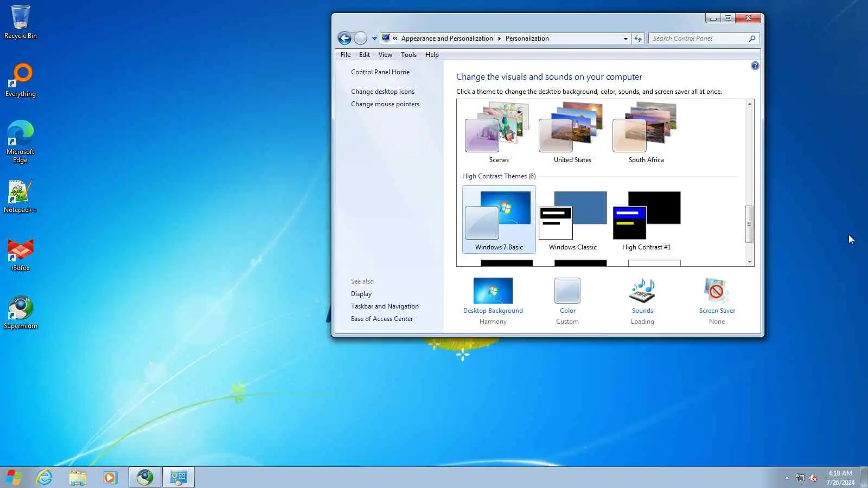Focus the Search Control Panel field
This screenshot has height=488, width=868.
(x=699, y=38)
